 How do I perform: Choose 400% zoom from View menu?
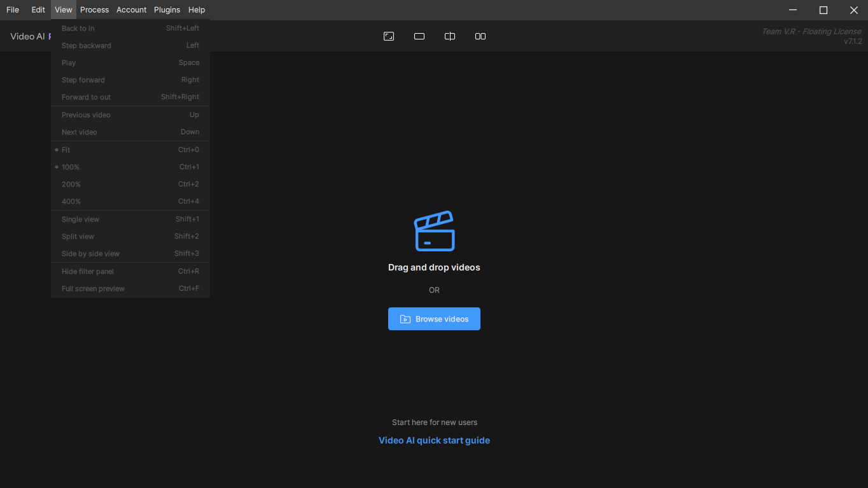(70, 201)
